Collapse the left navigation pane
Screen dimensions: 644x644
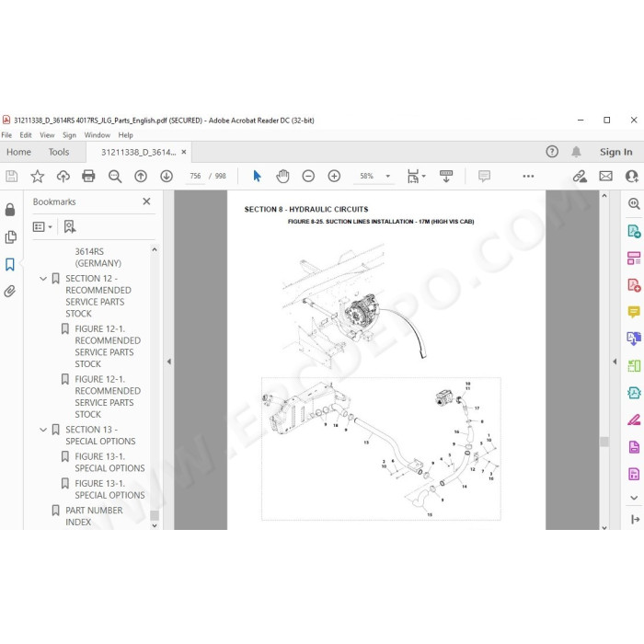(168, 362)
